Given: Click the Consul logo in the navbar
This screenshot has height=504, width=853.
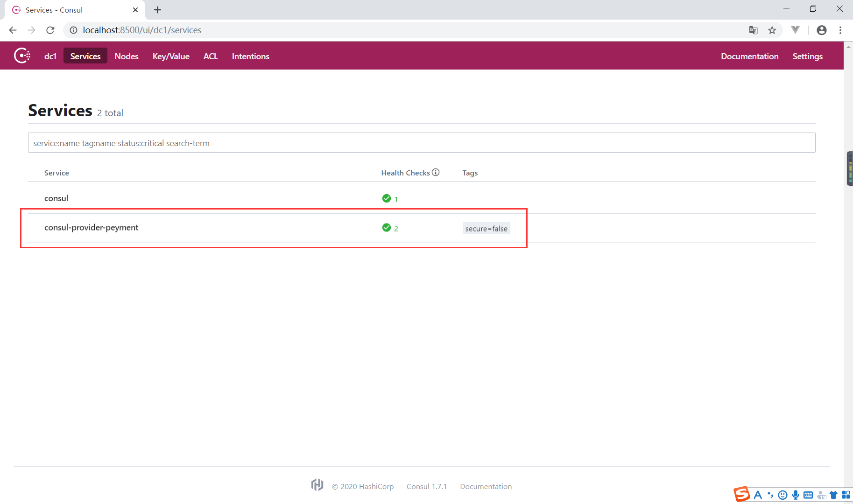Looking at the screenshot, I should coord(22,56).
